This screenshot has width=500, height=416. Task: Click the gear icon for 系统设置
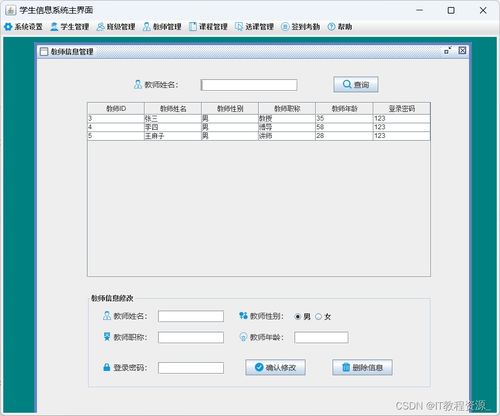8,27
